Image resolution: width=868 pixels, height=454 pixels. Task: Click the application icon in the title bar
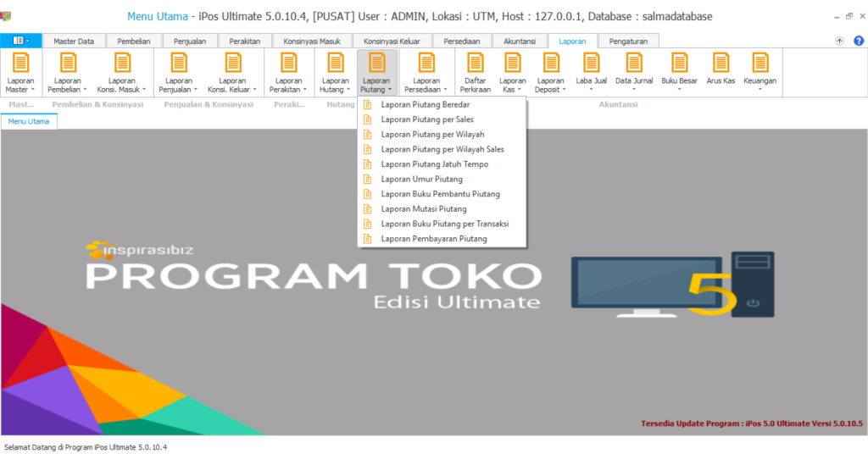(6, 17)
